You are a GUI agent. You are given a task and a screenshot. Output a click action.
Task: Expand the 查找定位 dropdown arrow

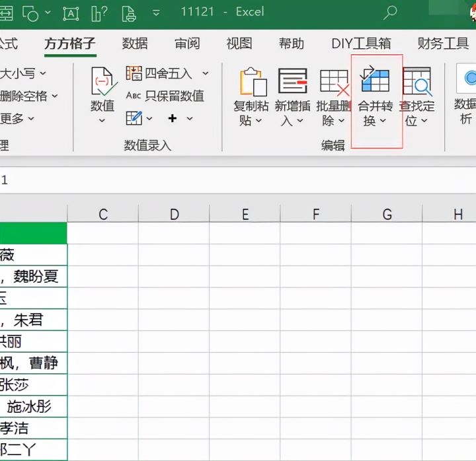[x=424, y=121]
